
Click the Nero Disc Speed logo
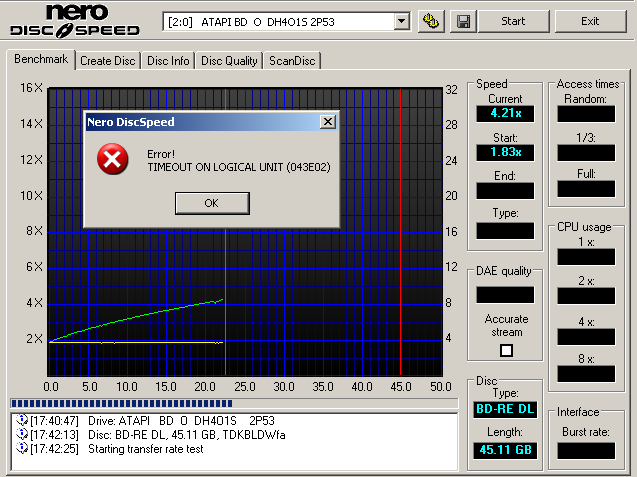tap(76, 22)
